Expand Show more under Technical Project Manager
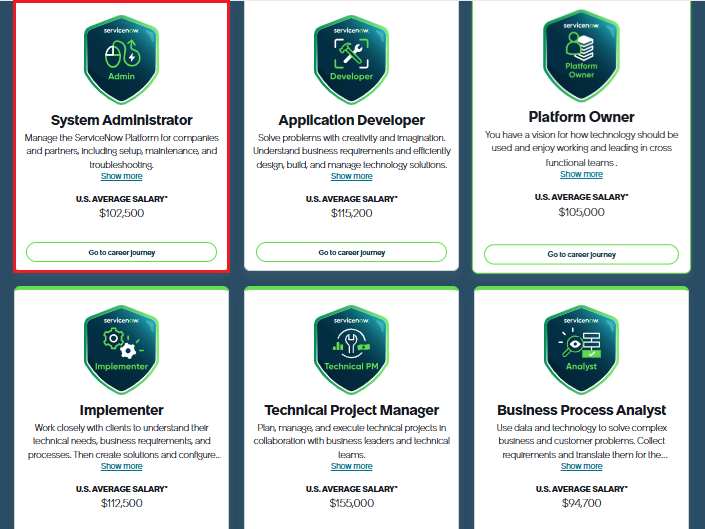The image size is (705, 529). coord(351,466)
